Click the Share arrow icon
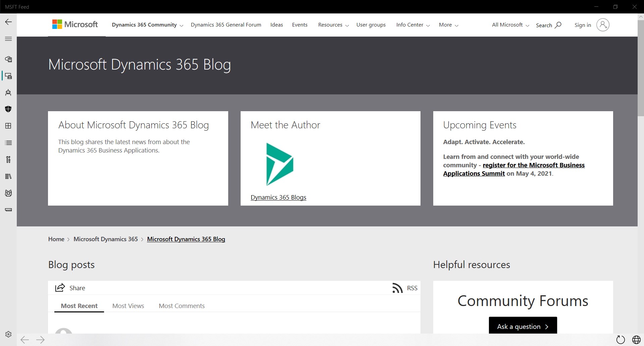 click(x=60, y=288)
